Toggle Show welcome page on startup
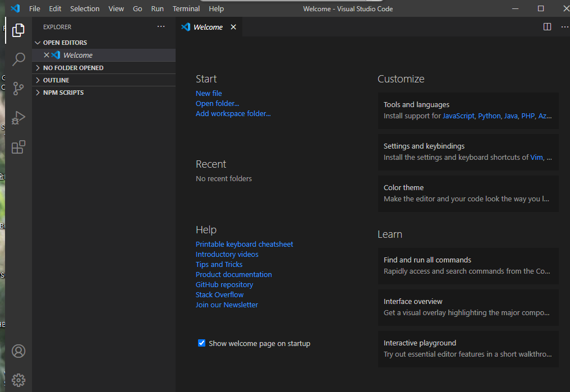The image size is (570, 392). 201,343
